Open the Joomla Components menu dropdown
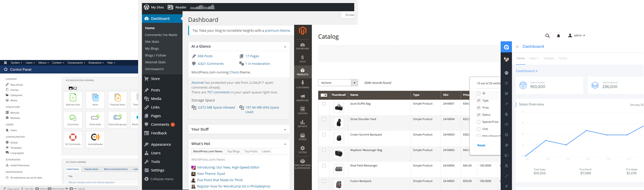Image resolution: width=644 pixels, height=190 pixels. click(76, 63)
